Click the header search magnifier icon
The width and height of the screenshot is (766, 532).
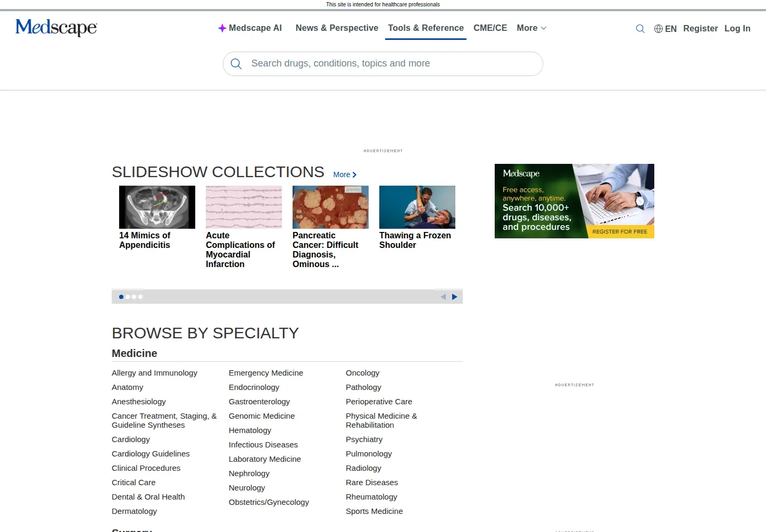tap(640, 29)
